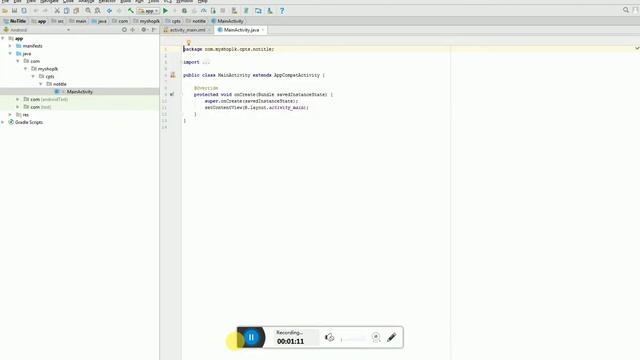
Task: Click the Replace toolbar icon
Action: point(98,11)
